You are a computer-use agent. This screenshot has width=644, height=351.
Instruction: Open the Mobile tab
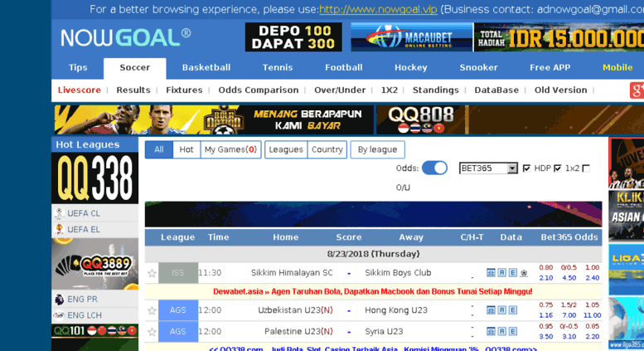pyautogui.click(x=617, y=68)
